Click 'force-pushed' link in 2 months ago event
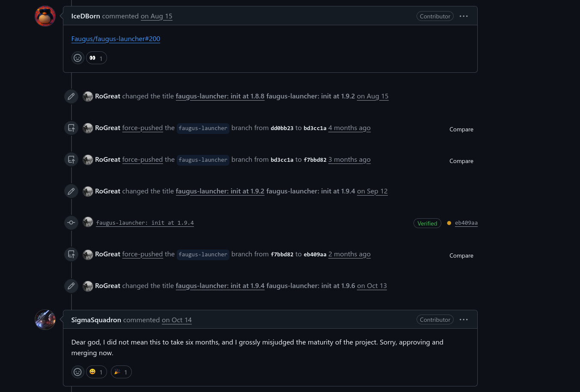Viewport: 580px width, 392px height. (x=143, y=254)
